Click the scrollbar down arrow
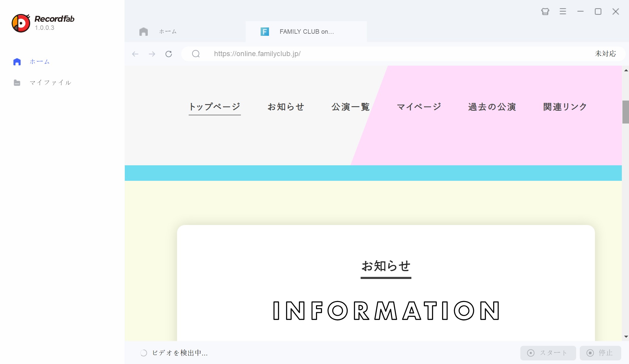The image size is (629, 364). [x=626, y=337]
